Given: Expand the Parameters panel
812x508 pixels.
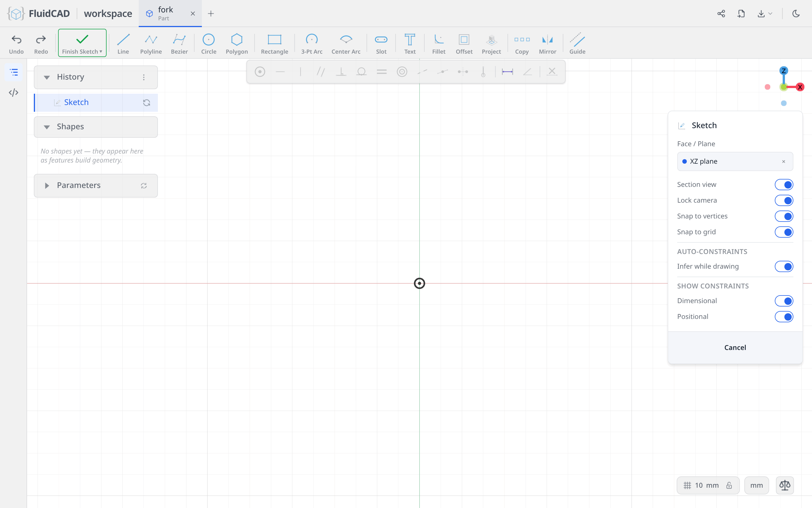Looking at the screenshot, I should pyautogui.click(x=47, y=185).
